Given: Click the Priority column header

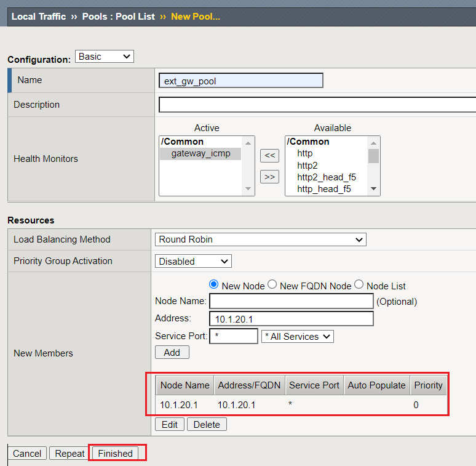Looking at the screenshot, I should tap(429, 385).
